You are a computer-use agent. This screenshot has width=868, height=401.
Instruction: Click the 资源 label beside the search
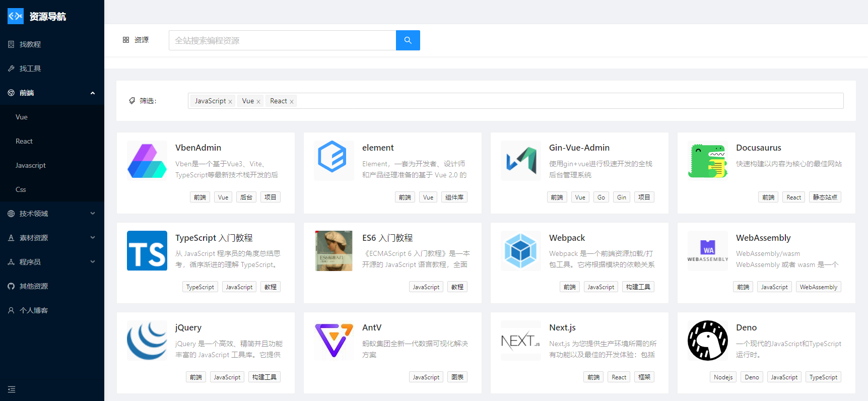(x=142, y=40)
